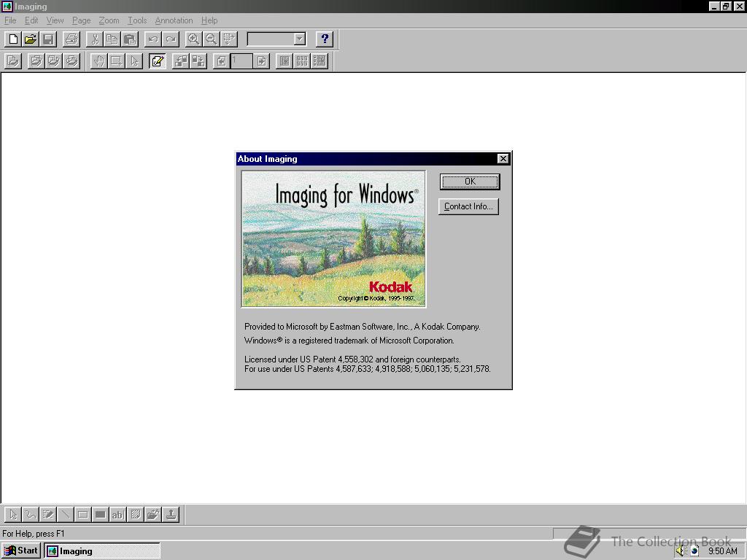Click the Zoom to Selection icon
Screen dimensions: 747x560
point(228,39)
